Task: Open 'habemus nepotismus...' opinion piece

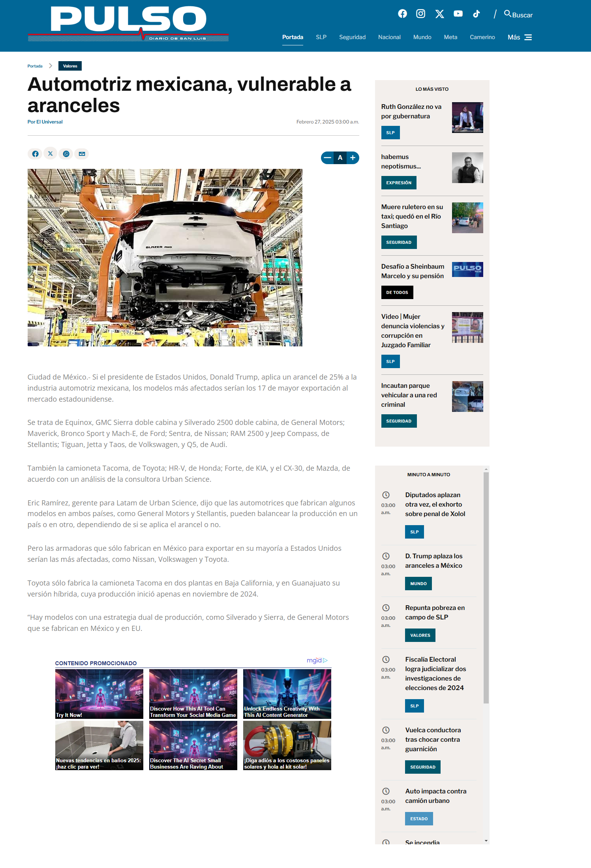Action: (401, 161)
